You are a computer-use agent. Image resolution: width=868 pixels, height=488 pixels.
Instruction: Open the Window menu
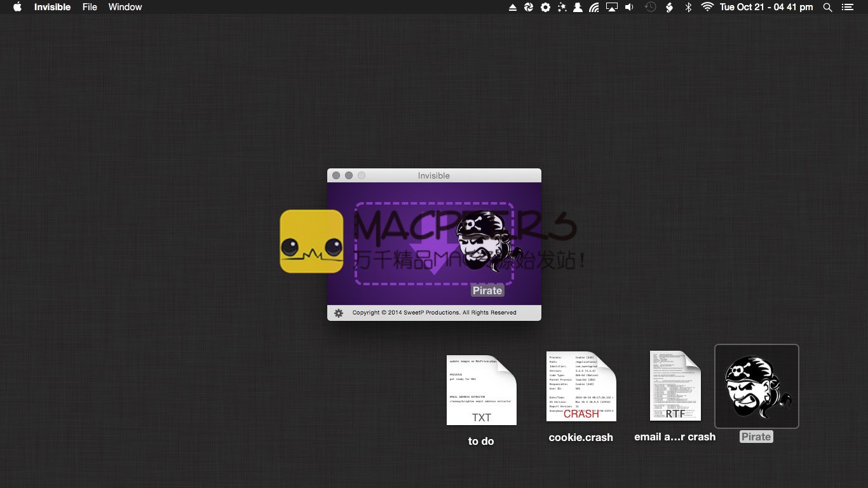[x=125, y=7]
